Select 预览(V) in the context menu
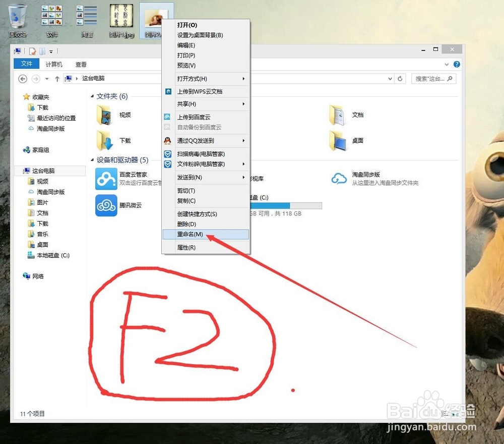The width and height of the screenshot is (504, 444). click(206, 65)
